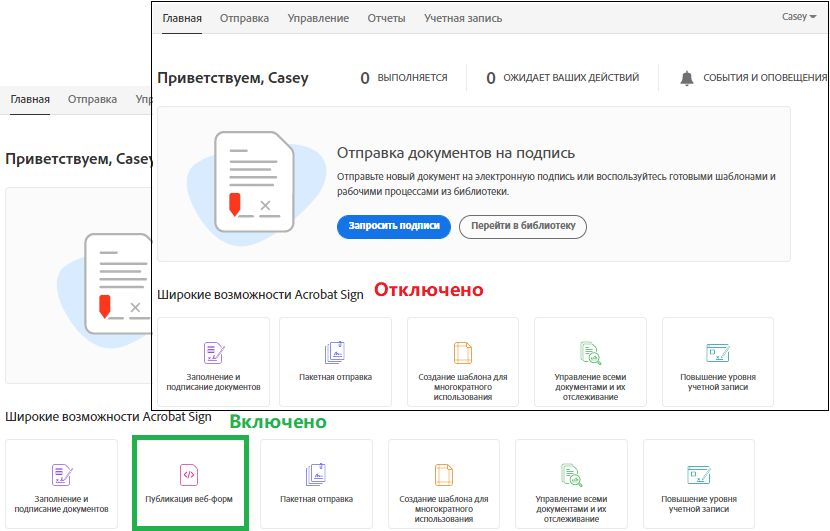Viewport: 830px width, 531px height.
Task: Open the Отчеты tab
Action: 386,18
